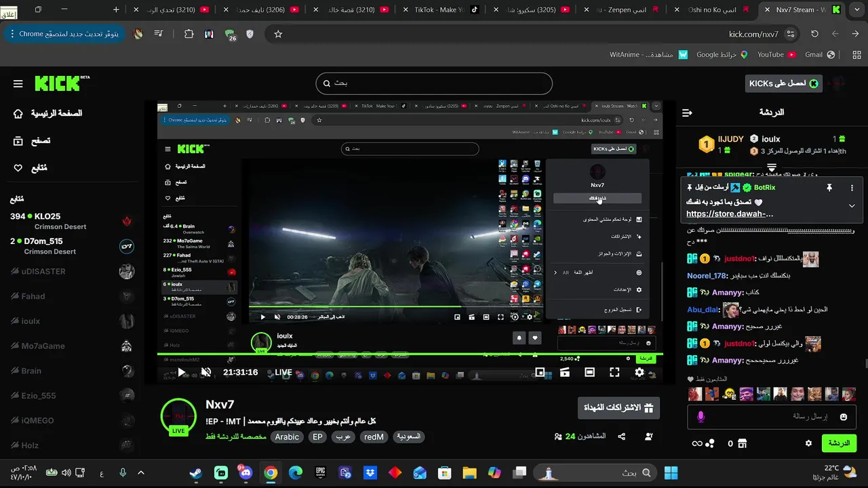
Task: Open the تصفح browse page
Action: pyautogui.click(x=32, y=141)
